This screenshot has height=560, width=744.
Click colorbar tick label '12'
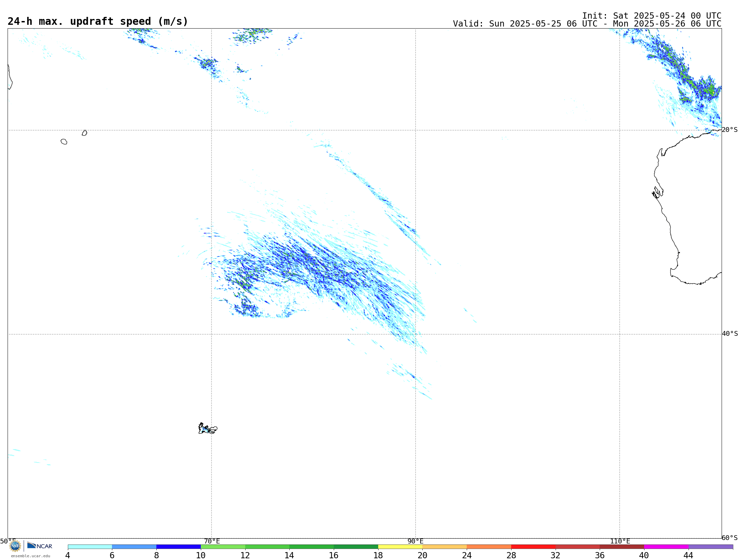coord(245,555)
